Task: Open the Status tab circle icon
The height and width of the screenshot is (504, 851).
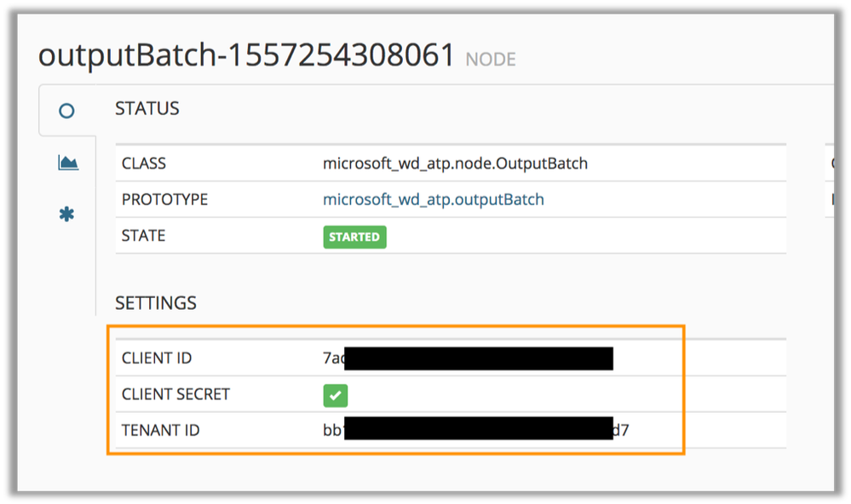Action: pos(66,110)
